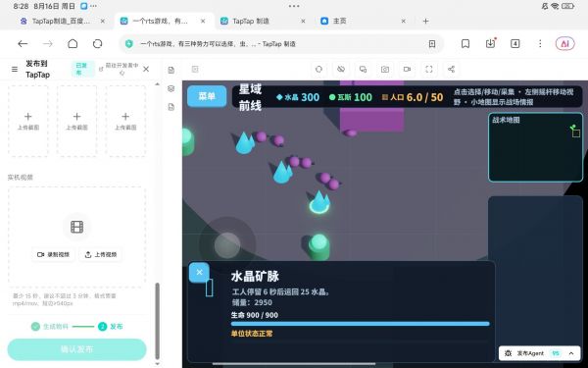Go forward in browser history
This screenshot has width=588, height=368.
tap(48, 44)
